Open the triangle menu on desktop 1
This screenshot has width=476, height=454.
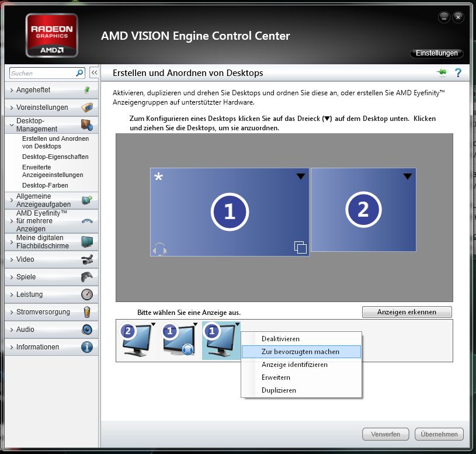[301, 176]
